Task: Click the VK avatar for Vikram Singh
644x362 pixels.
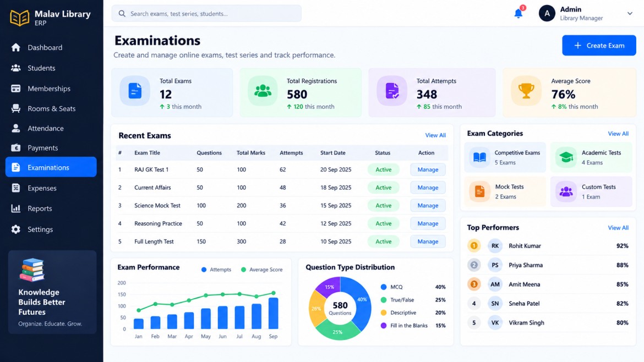Action: (x=495, y=322)
